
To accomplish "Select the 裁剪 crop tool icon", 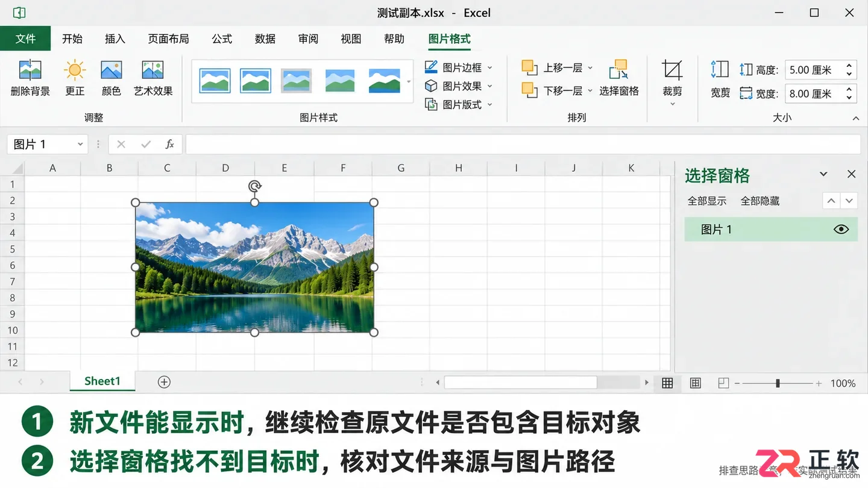I will pos(672,70).
